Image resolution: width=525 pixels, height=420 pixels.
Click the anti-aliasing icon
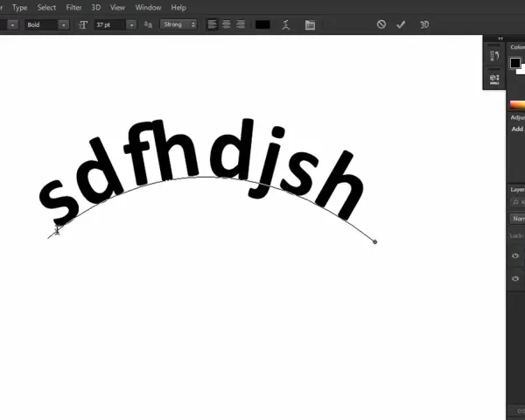pos(148,24)
